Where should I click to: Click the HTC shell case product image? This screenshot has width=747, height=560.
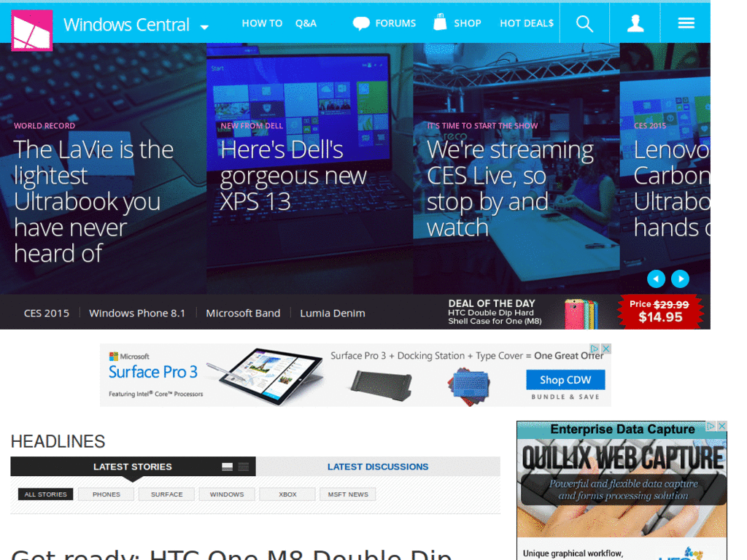click(x=581, y=314)
